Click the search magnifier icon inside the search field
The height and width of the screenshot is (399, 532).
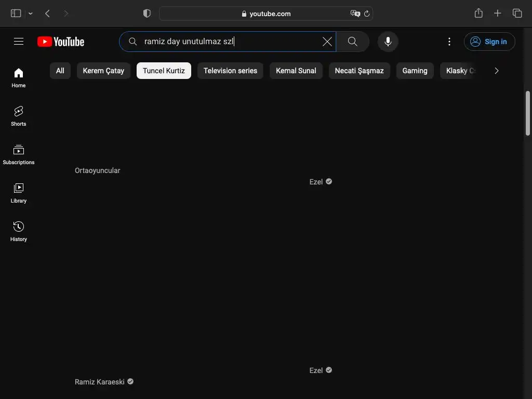132,42
